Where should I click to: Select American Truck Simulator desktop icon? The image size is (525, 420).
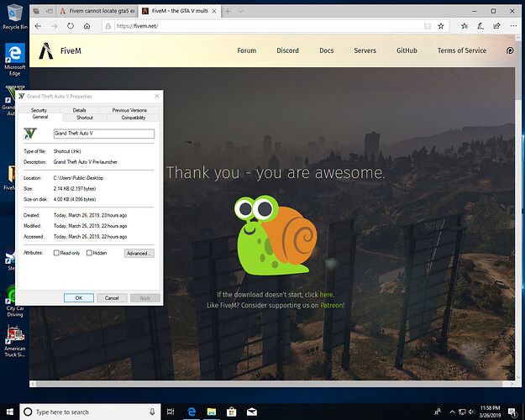15,341
